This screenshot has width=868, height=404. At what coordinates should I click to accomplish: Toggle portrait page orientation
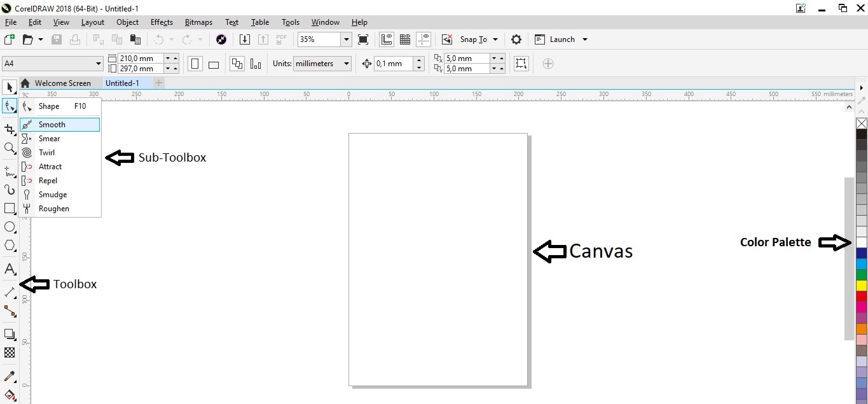click(195, 64)
